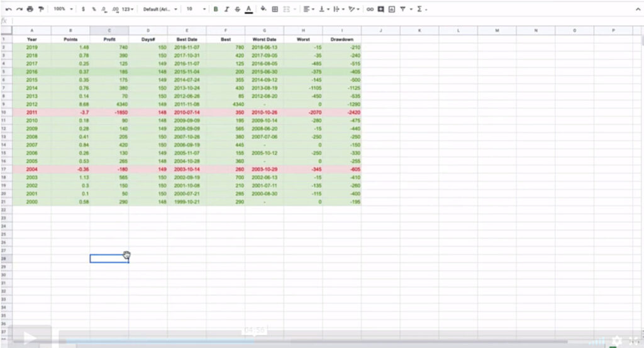Open the Borders tool

click(275, 9)
